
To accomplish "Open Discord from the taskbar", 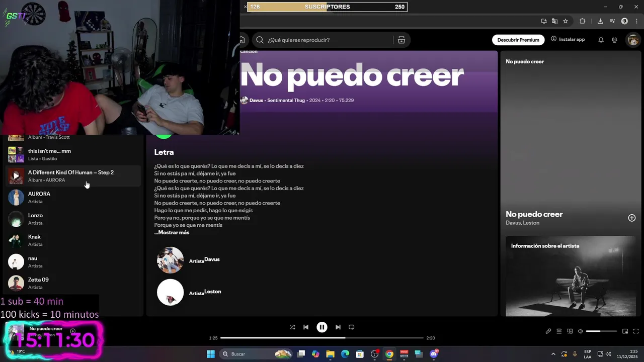I will tap(434, 354).
